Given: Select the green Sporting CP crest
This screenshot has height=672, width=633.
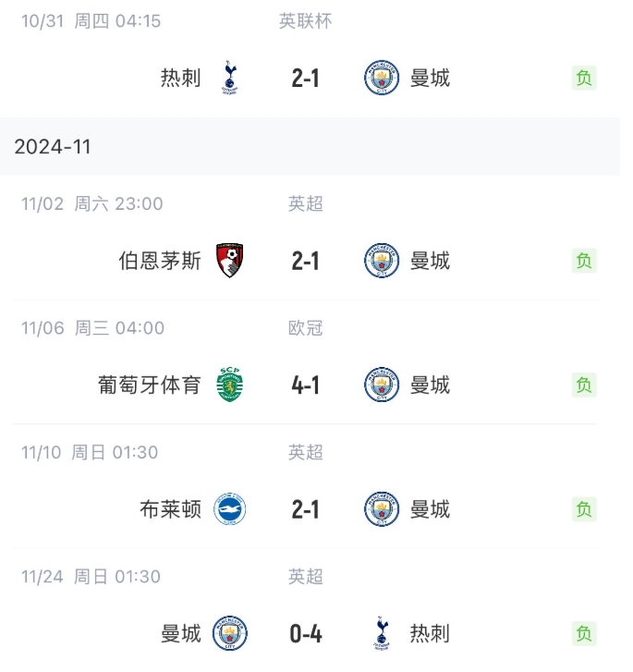Looking at the screenshot, I should [229, 385].
